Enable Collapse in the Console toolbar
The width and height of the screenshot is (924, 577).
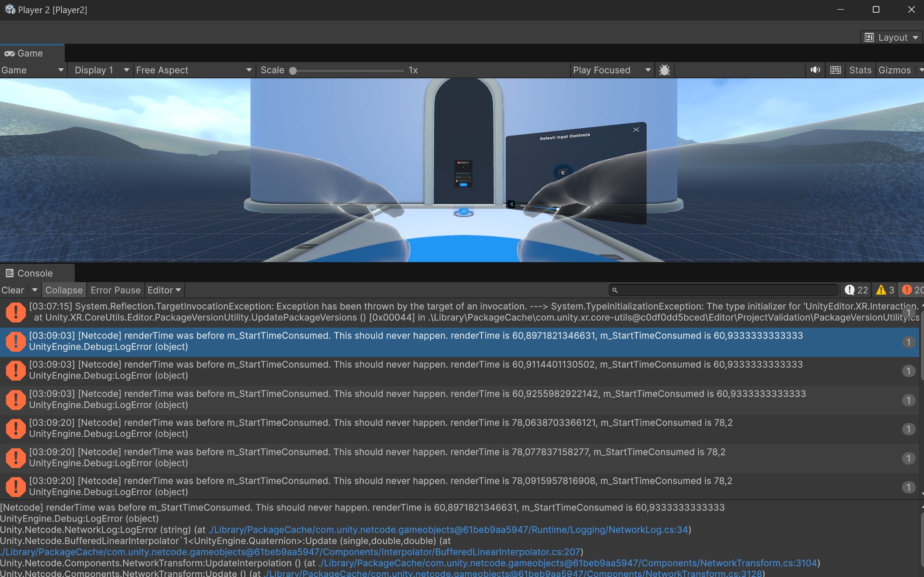pyautogui.click(x=64, y=290)
